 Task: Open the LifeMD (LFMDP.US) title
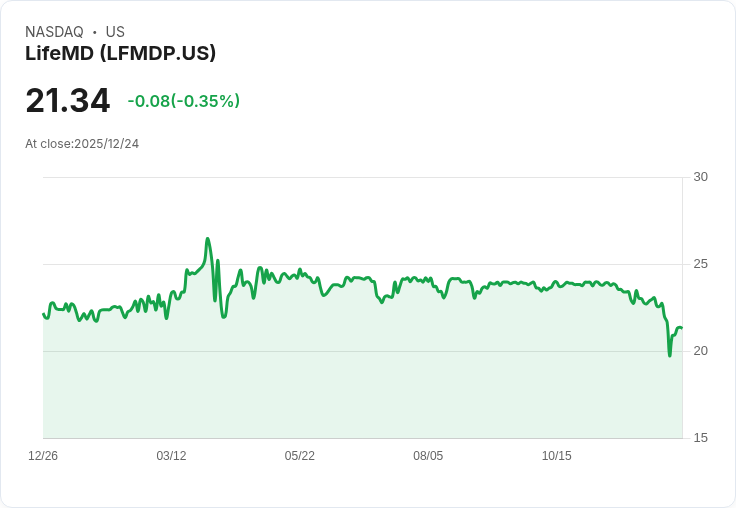(x=120, y=54)
